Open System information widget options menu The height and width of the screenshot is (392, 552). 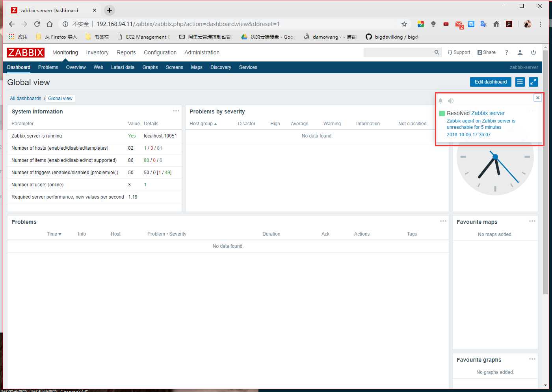[176, 111]
